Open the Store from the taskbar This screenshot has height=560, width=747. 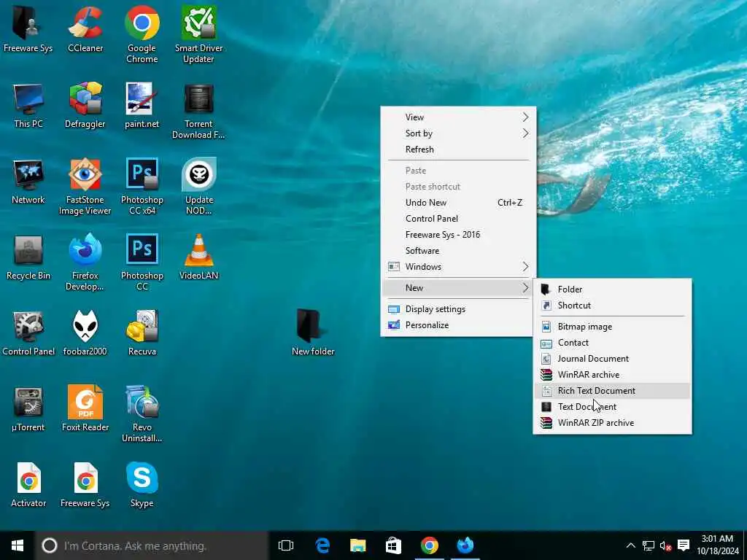click(393, 545)
